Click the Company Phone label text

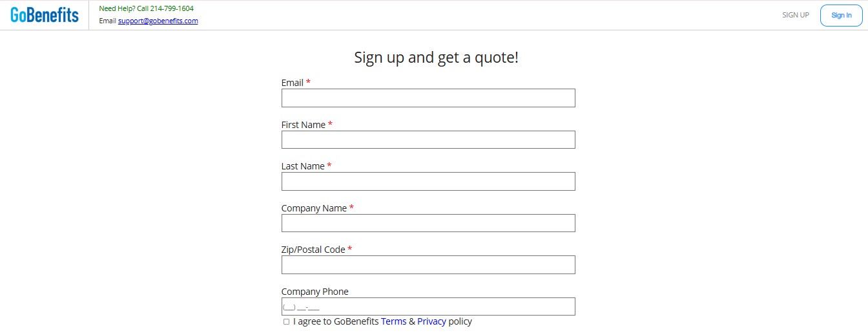tap(315, 292)
